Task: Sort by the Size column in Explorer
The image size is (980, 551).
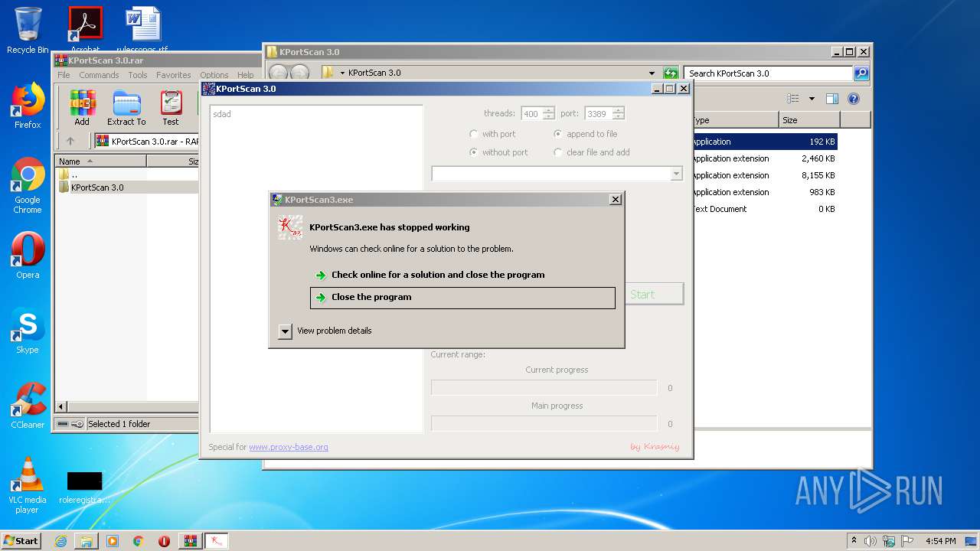Action: (809, 120)
